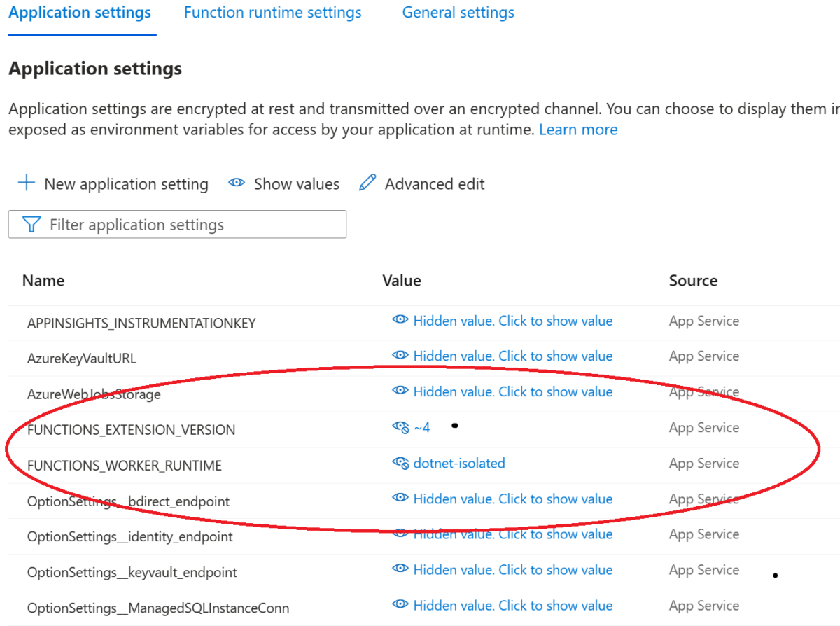Click the eye icon beside Show values
Viewport: 840px width, 626px height.
[237, 183]
